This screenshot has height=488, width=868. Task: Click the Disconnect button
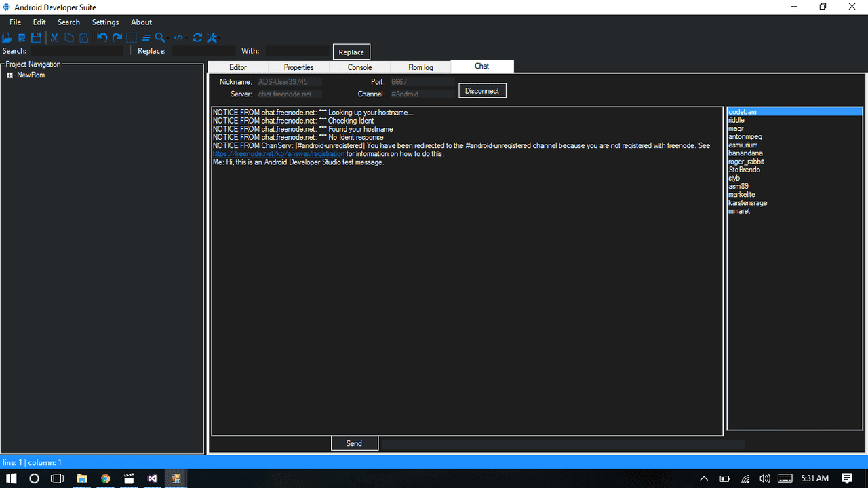(482, 91)
